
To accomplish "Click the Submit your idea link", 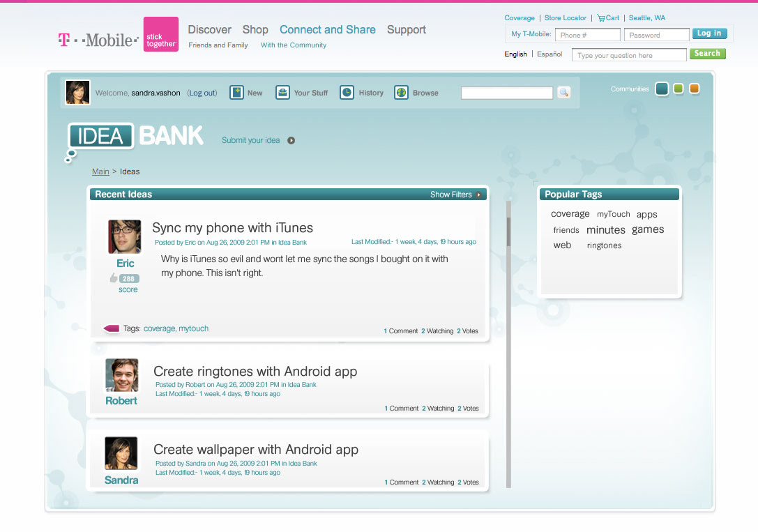I will tap(250, 140).
